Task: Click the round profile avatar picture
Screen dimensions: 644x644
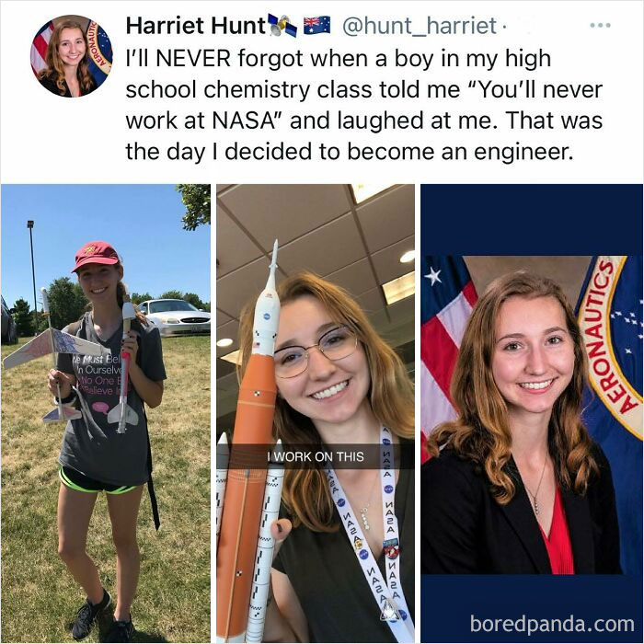Action: pos(72,56)
